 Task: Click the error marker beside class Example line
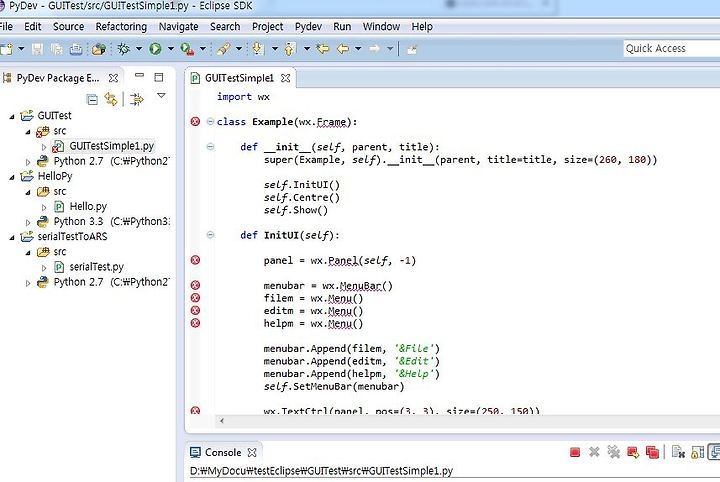click(x=195, y=122)
